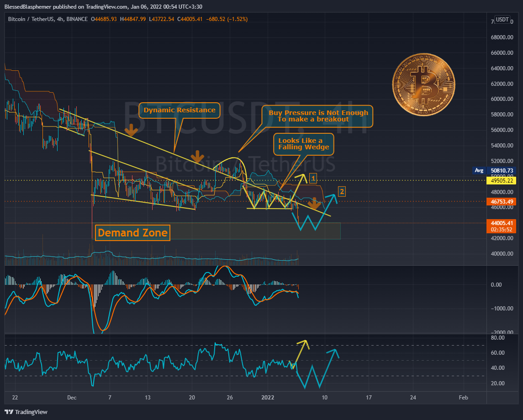
Task: Click the '7' date on the time axis
Action: click(110, 397)
